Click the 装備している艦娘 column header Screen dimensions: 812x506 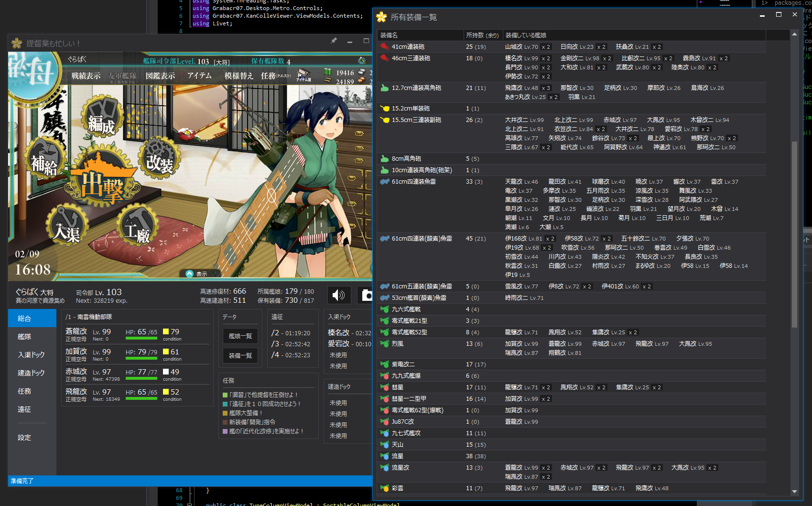click(634, 35)
